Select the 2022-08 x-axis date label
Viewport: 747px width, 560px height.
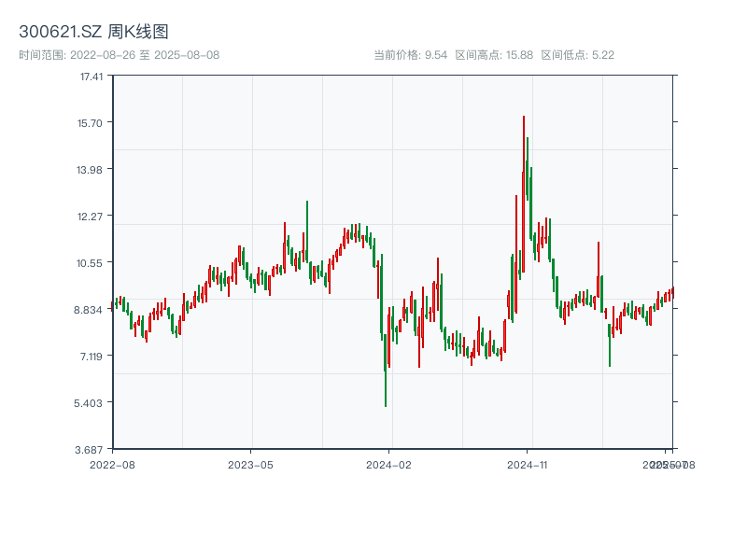pyautogui.click(x=112, y=464)
